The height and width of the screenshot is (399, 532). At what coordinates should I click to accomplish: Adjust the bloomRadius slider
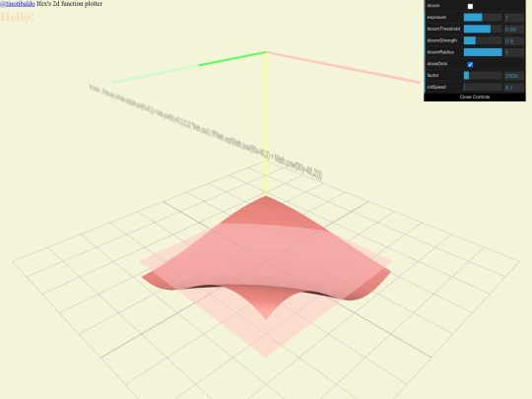pyautogui.click(x=483, y=52)
